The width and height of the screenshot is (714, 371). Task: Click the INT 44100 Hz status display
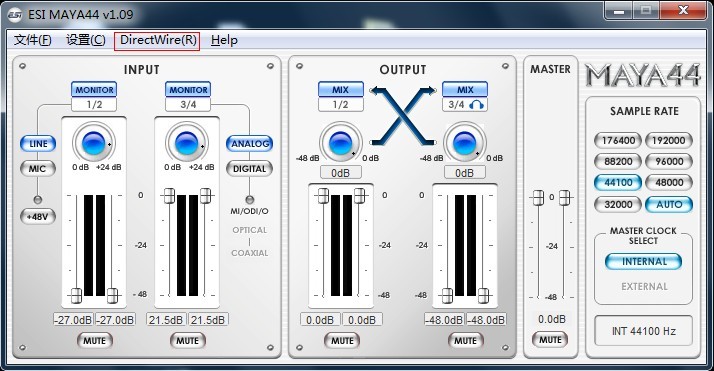(x=643, y=331)
